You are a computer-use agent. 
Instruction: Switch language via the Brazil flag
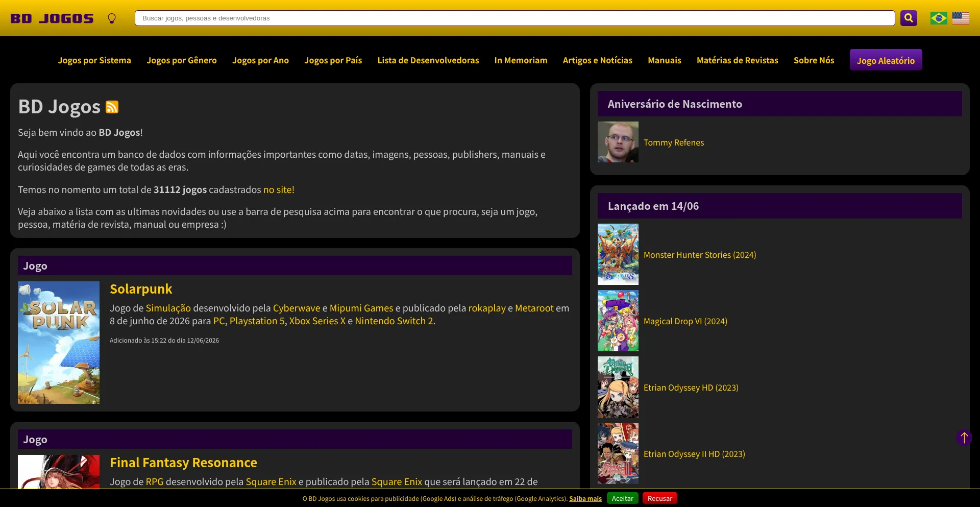pos(939,18)
